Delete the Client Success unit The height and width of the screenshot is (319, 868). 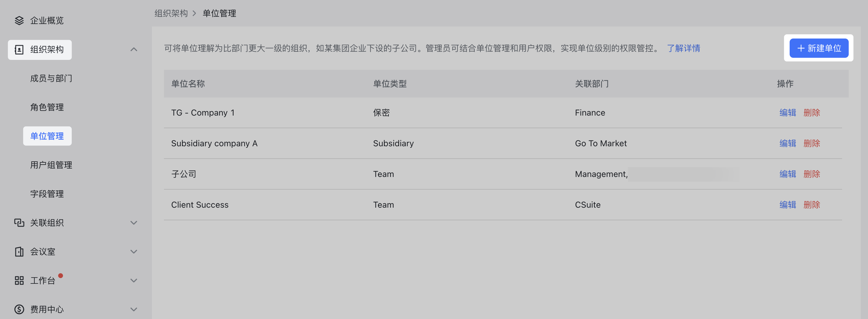tap(812, 205)
